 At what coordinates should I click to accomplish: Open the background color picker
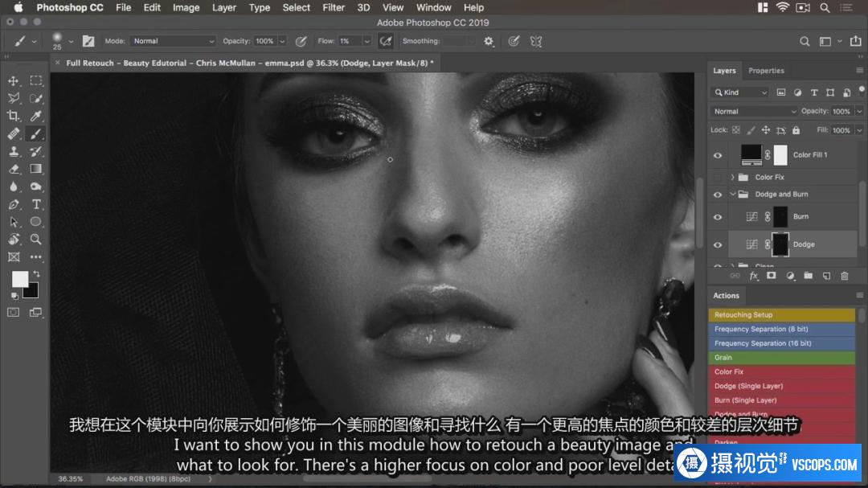[33, 291]
